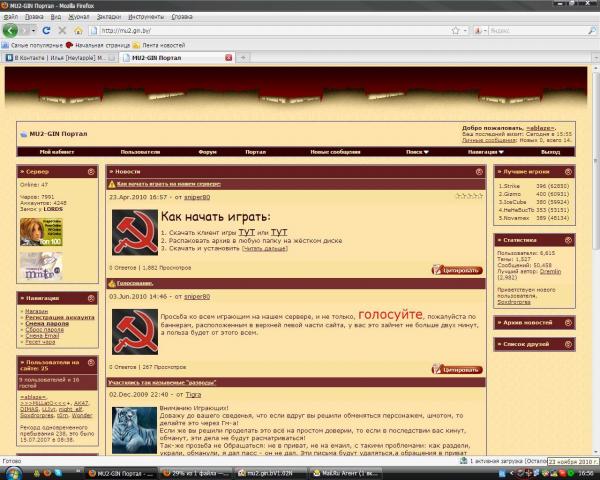This screenshot has width=600, height=480.
Task: Open the Смена пароля sidebar link
Action: click(x=47, y=323)
